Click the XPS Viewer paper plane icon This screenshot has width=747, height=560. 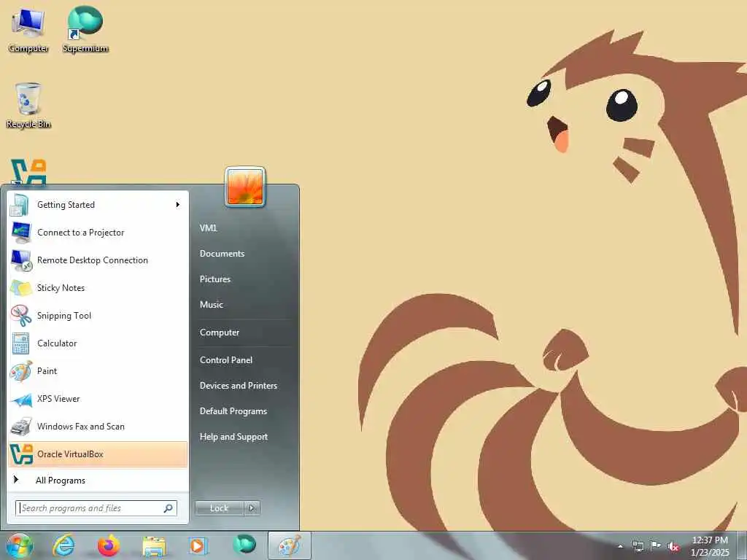point(21,399)
